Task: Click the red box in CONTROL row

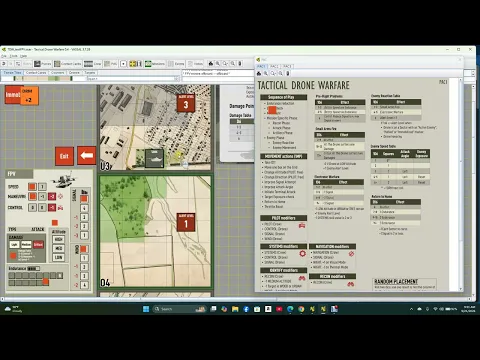Action: (52, 207)
